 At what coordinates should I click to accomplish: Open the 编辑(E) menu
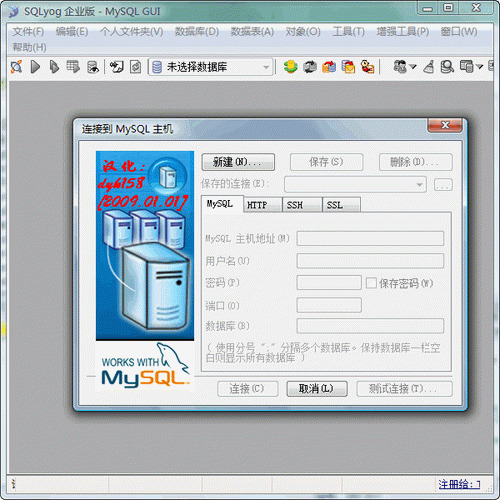pos(72,32)
